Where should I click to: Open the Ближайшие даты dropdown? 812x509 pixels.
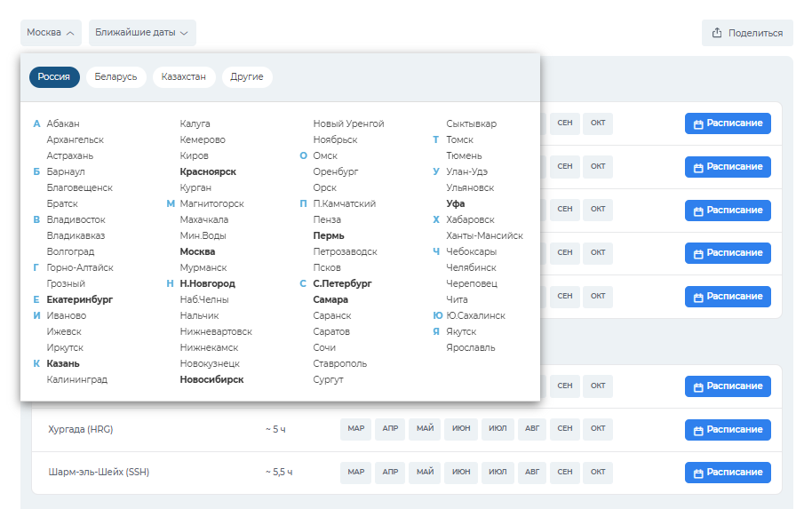(x=142, y=33)
